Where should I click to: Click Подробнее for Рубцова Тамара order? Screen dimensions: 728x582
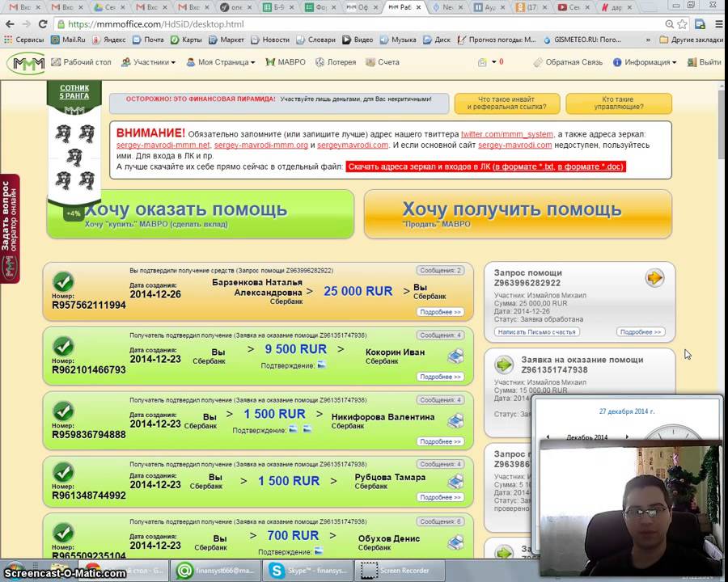pos(440,497)
